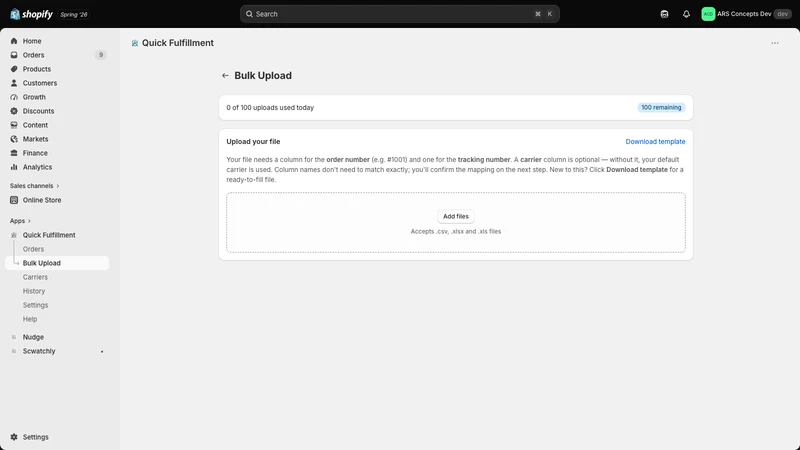Click the Analytics bar chart icon
The height and width of the screenshot is (450, 800).
coord(14,167)
